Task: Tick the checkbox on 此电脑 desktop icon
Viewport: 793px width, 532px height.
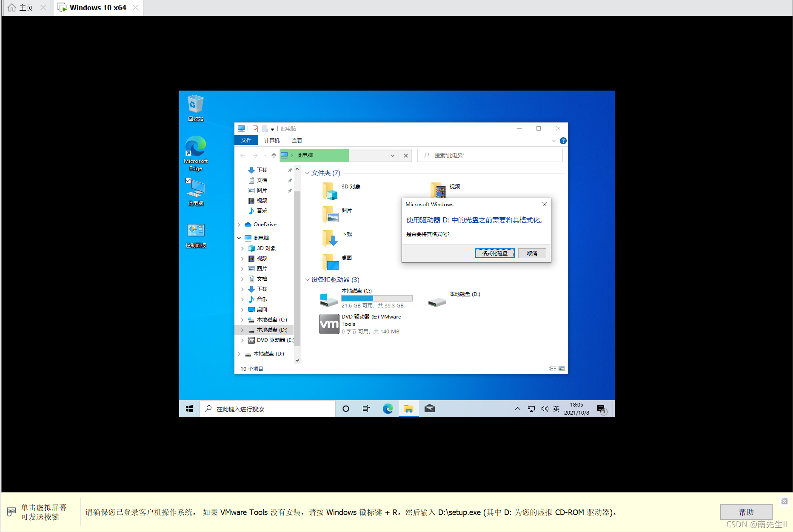Action: tap(188, 180)
